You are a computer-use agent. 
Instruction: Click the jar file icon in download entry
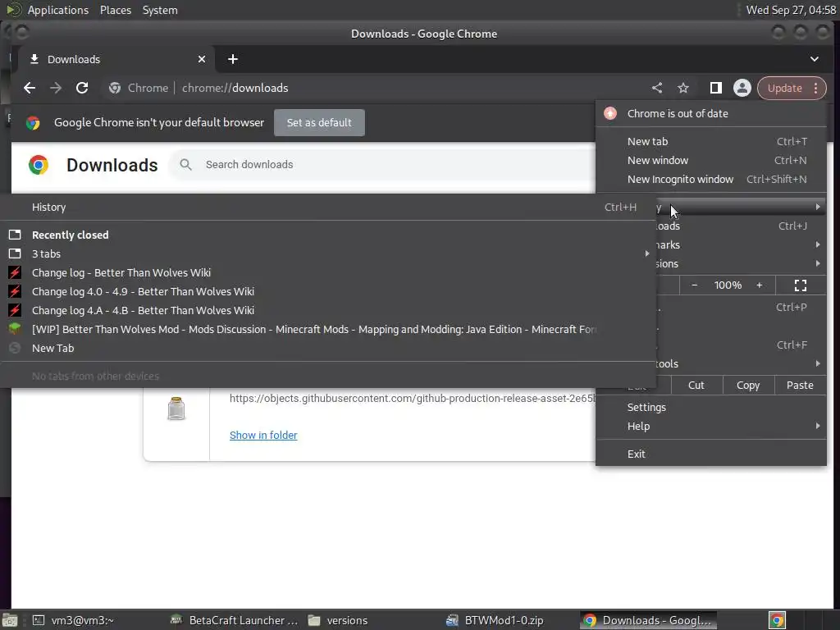coord(176,409)
